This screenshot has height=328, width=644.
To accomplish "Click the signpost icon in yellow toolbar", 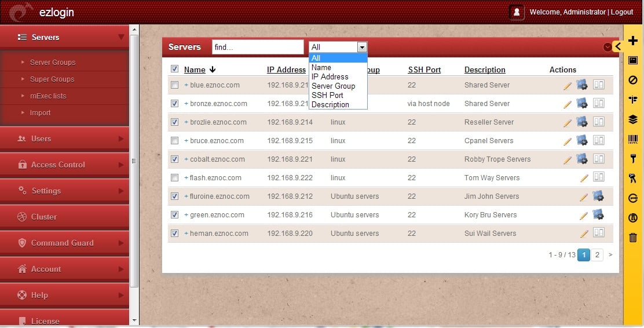I will [x=633, y=100].
